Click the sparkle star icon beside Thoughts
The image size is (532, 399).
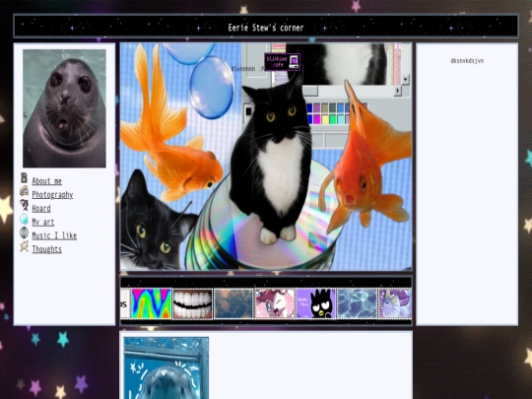(x=24, y=246)
